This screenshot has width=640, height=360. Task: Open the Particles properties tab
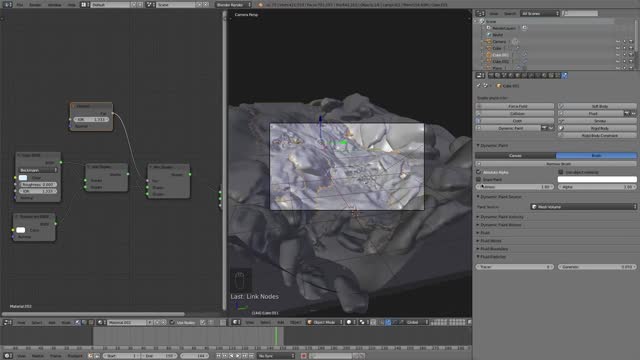click(x=558, y=76)
